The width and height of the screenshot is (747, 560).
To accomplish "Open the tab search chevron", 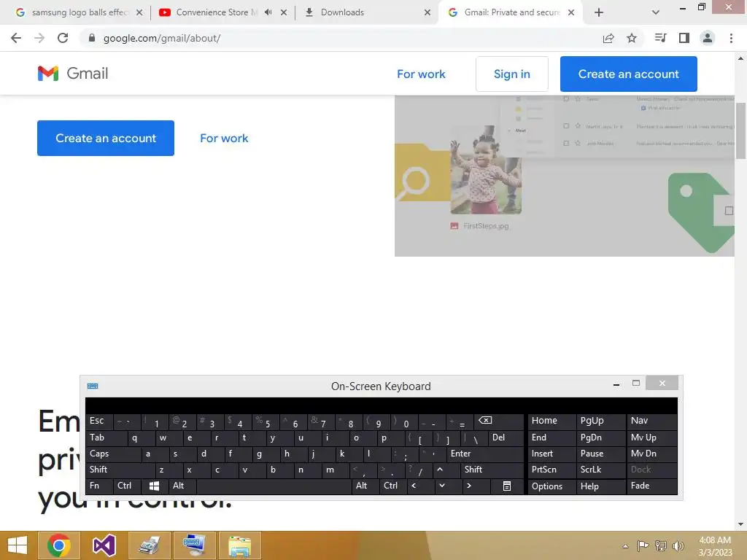I will pyautogui.click(x=656, y=12).
